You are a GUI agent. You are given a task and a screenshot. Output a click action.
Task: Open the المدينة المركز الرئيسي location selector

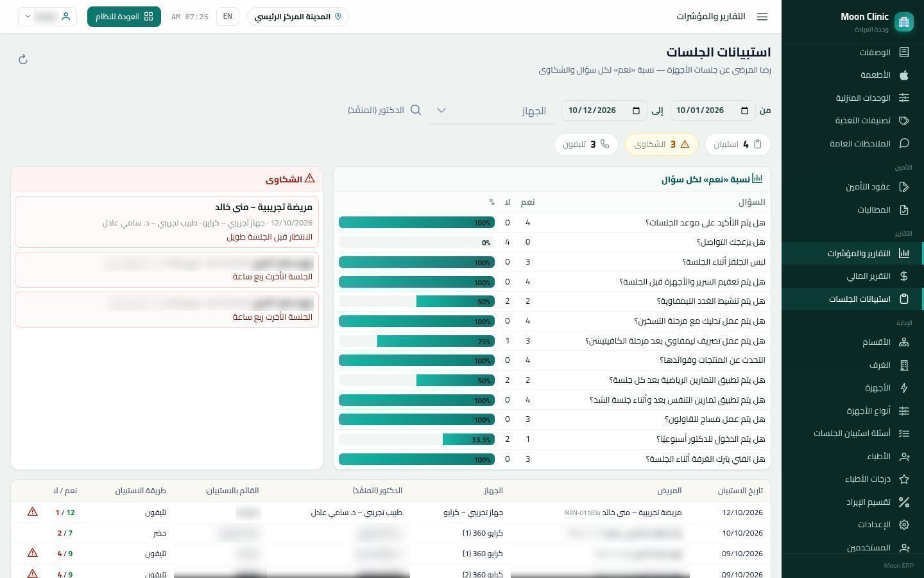pos(298,17)
